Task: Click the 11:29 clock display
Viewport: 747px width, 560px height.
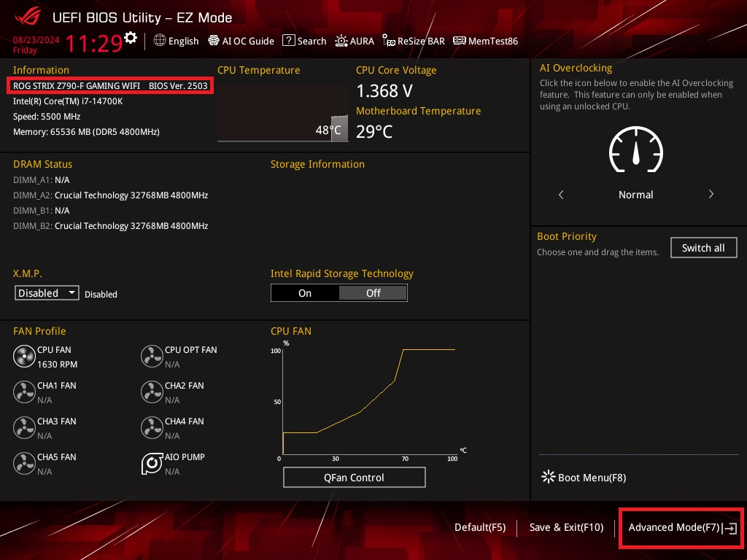Action: (94, 43)
